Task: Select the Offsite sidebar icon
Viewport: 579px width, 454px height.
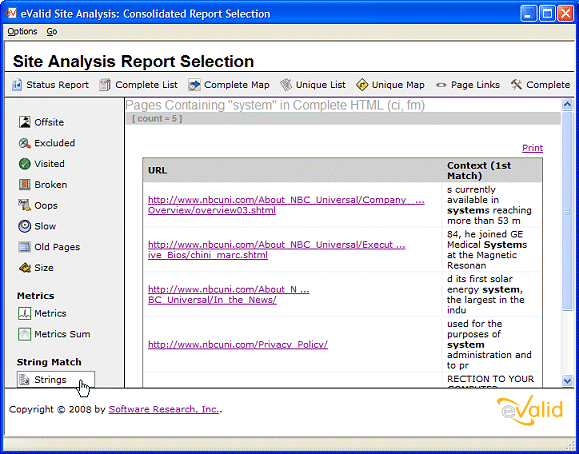Action: click(x=25, y=122)
